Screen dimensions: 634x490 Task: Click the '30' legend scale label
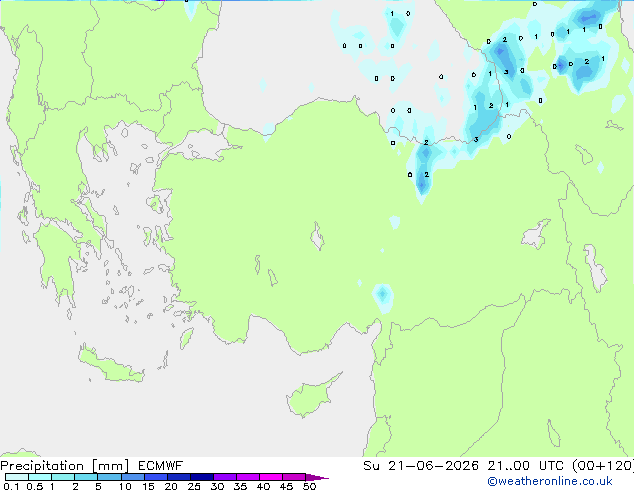(x=217, y=486)
